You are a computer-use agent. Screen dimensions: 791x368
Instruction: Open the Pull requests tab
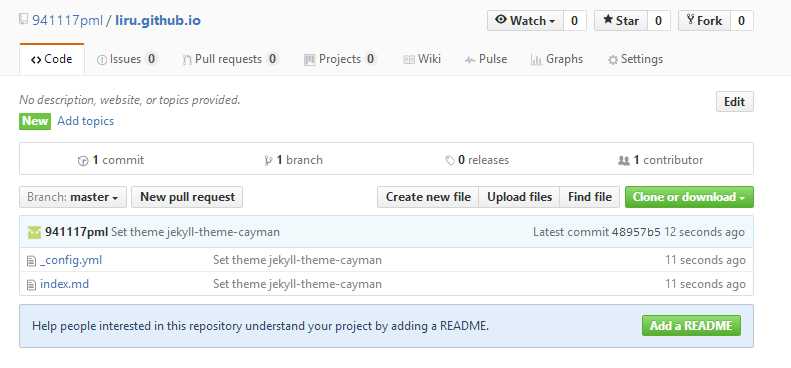pyautogui.click(x=230, y=59)
